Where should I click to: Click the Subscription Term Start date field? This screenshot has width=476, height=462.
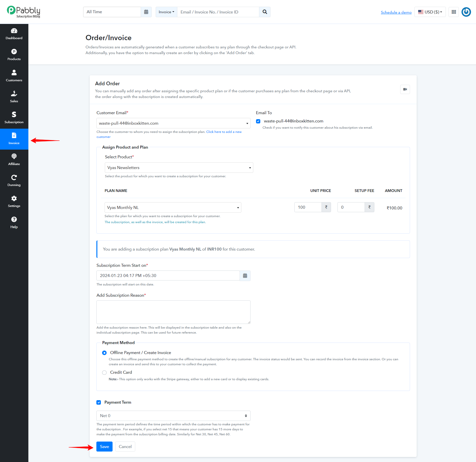pos(168,276)
